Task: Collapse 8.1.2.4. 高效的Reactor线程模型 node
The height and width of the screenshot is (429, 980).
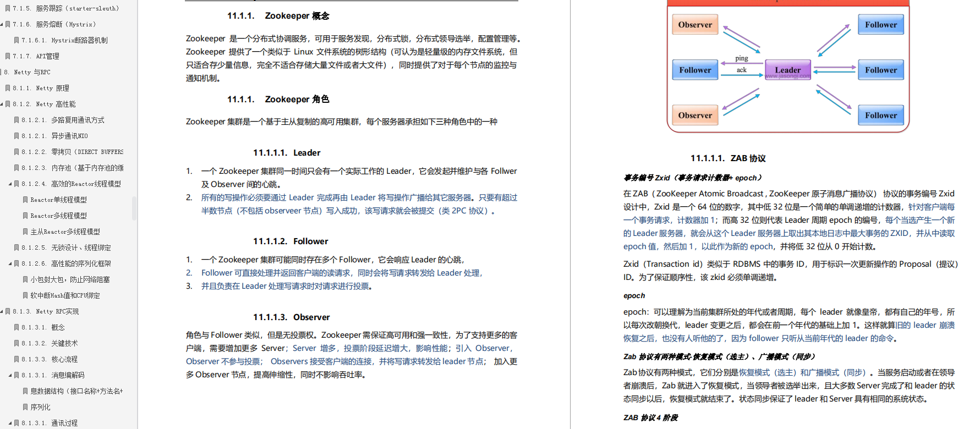Action: point(10,184)
